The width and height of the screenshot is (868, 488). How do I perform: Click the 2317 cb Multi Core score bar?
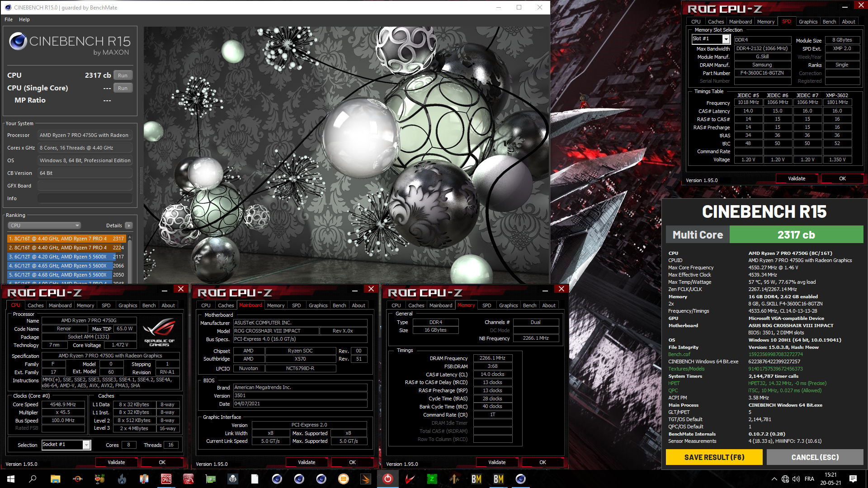click(796, 235)
